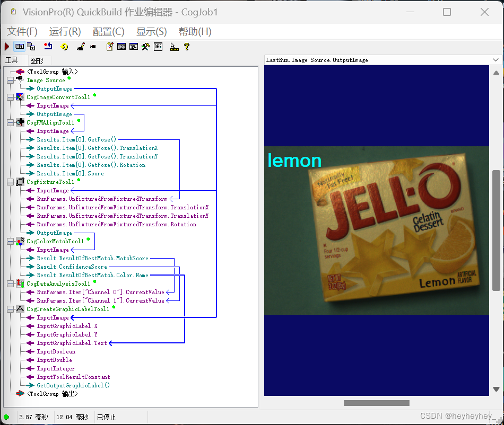Collapse the CogColorMatchTool1 node
This screenshot has height=425, width=504.
coord(10,242)
